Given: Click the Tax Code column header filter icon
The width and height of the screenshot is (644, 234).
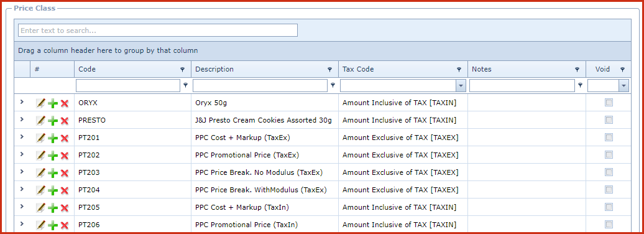Looking at the screenshot, I should (x=459, y=70).
